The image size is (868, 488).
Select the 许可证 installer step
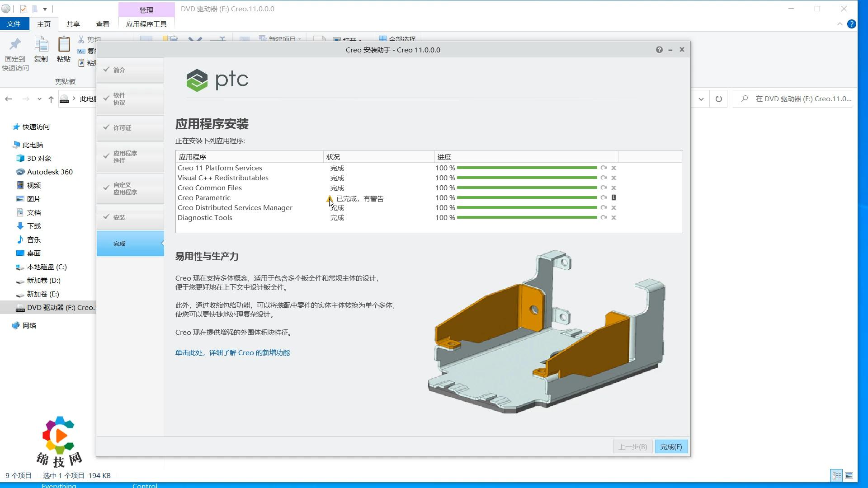click(x=130, y=128)
